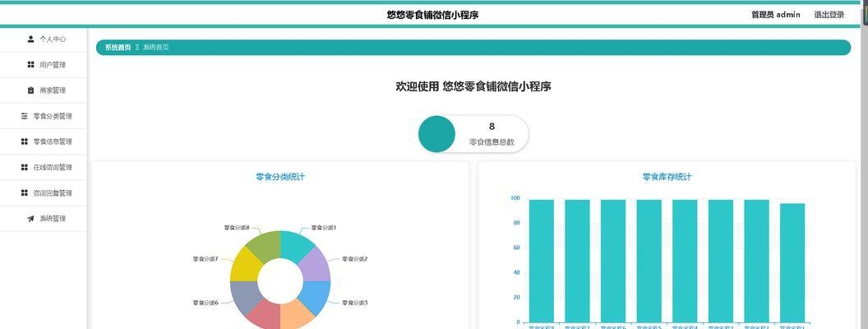Viewport: 868px width, 329px height.
Task: Click the light 系统首页 breadcrumb text
Action: pos(156,48)
